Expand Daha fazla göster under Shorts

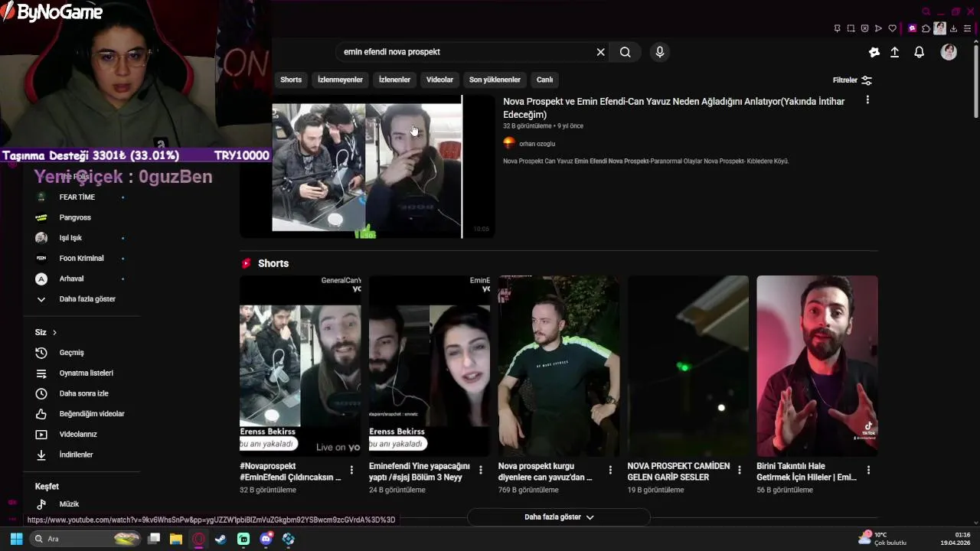559,517
